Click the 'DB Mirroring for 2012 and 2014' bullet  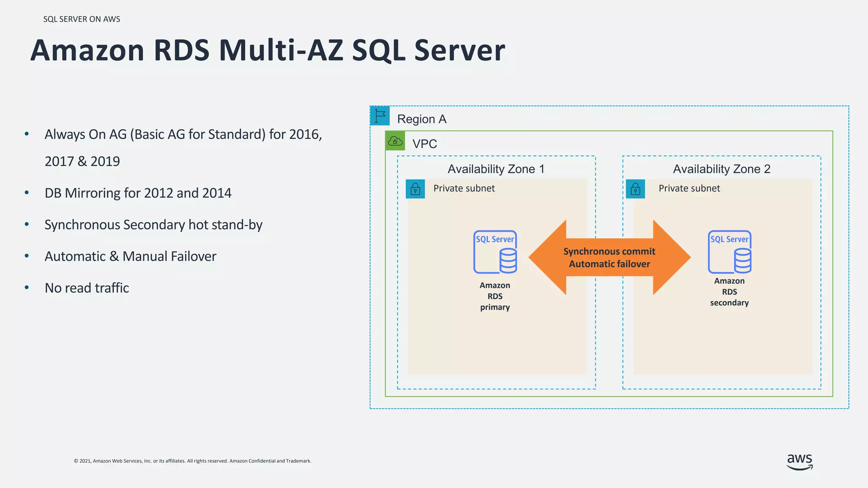138,193
